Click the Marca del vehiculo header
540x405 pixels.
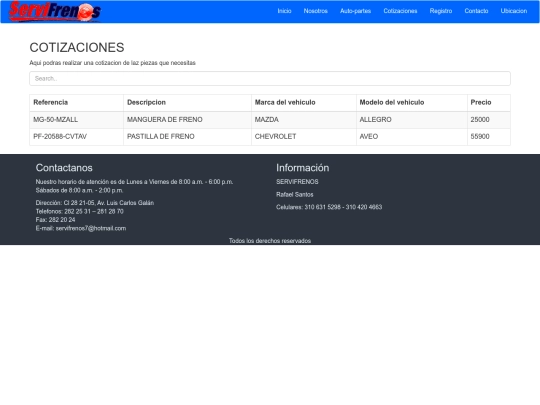(304, 103)
